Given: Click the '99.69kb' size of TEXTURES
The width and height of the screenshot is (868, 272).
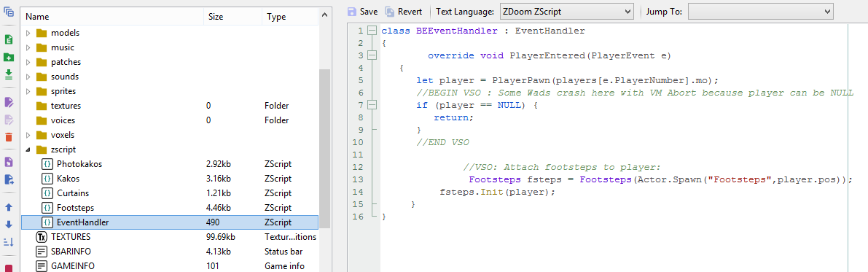Looking at the screenshot, I should [x=221, y=237].
